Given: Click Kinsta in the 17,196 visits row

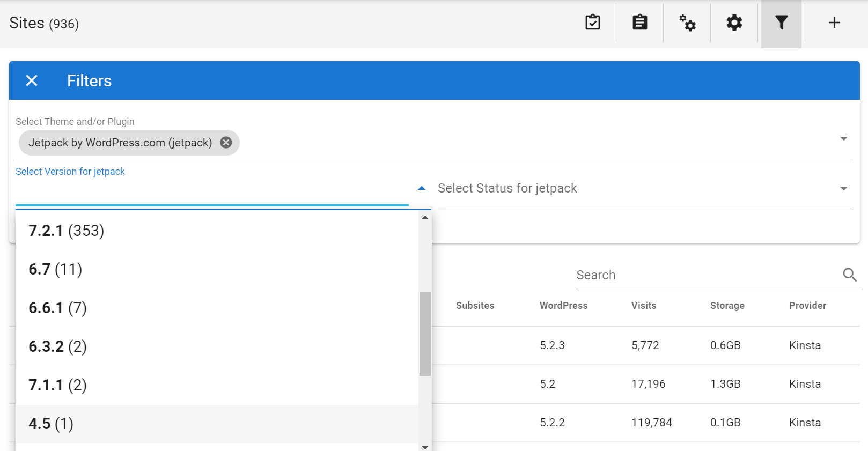Looking at the screenshot, I should (805, 384).
